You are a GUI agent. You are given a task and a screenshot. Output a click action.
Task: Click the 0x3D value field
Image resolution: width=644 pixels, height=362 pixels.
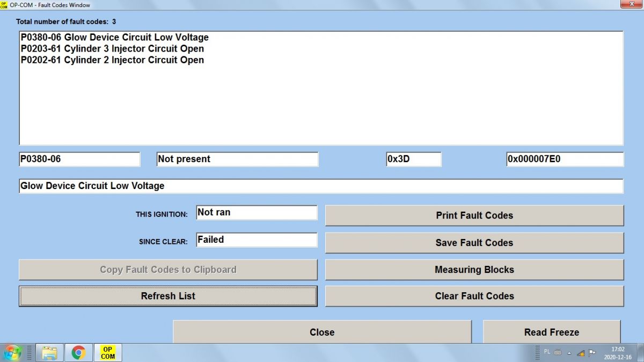coord(414,159)
